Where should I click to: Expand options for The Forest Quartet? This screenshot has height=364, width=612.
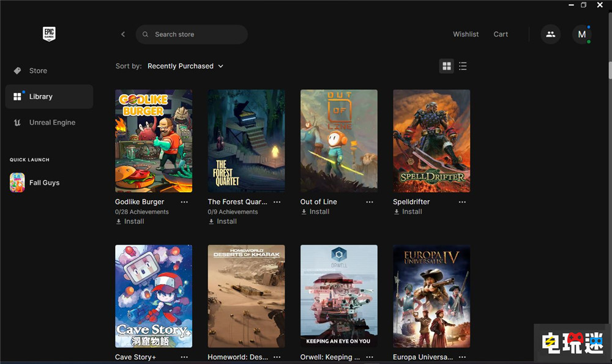point(277,201)
